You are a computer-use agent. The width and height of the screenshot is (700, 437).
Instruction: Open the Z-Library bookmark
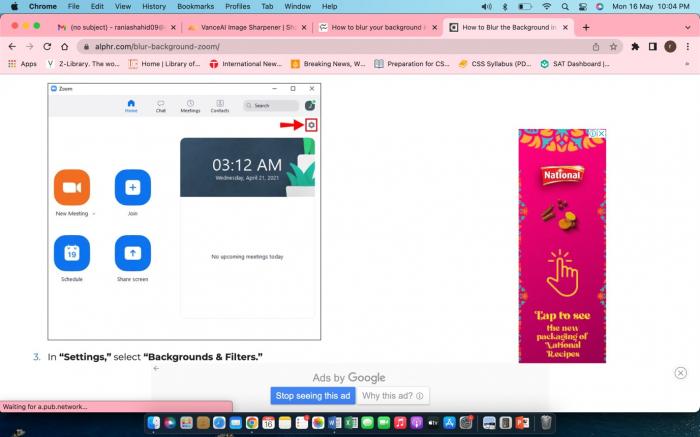[83, 64]
